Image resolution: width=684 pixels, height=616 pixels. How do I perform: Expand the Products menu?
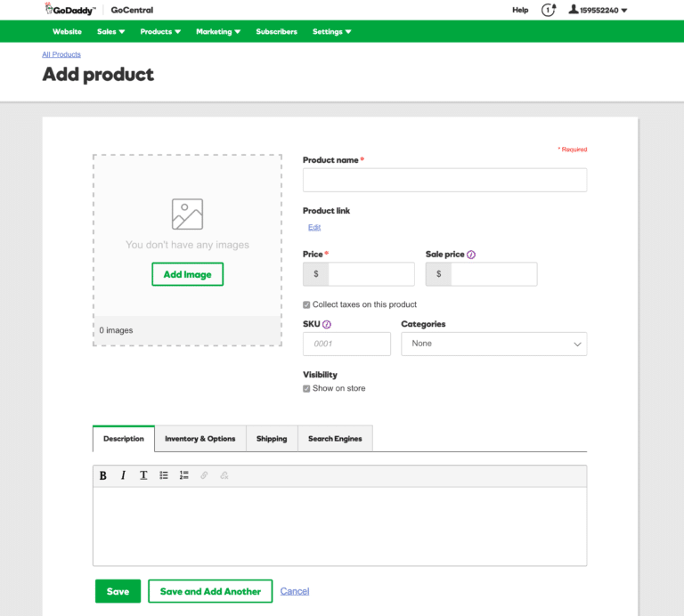160,31
